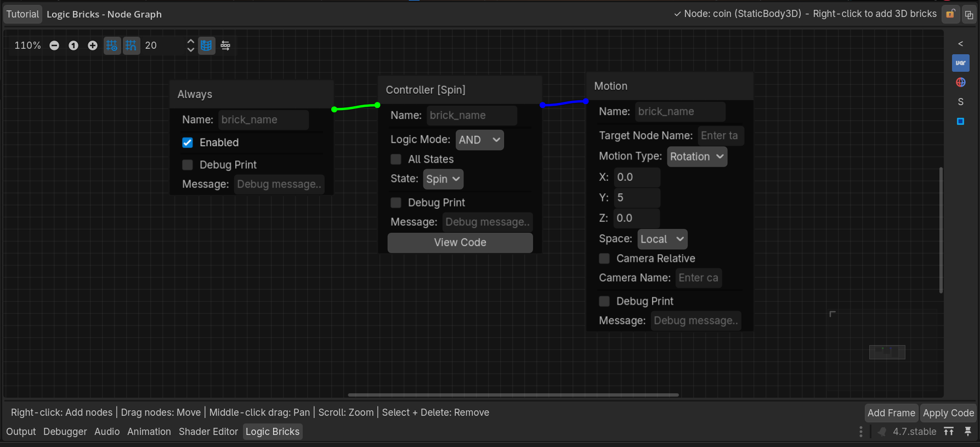Image resolution: width=980 pixels, height=447 pixels.
Task: Click the Controller node blue output port
Action: pos(542,105)
